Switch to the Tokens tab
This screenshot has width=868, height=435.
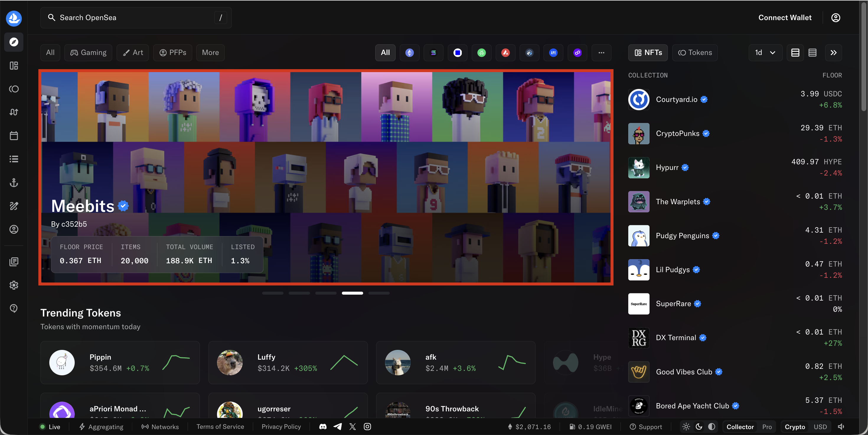coord(695,53)
